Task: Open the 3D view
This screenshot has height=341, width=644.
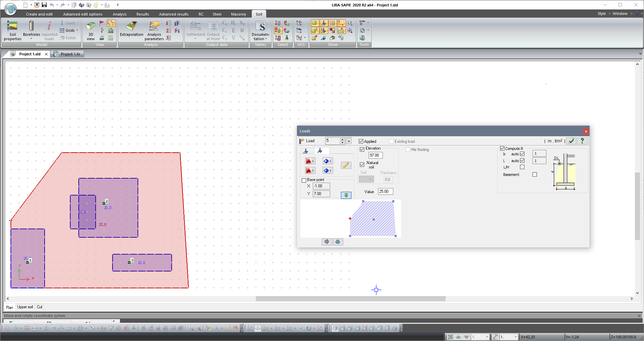Action: 91,30
